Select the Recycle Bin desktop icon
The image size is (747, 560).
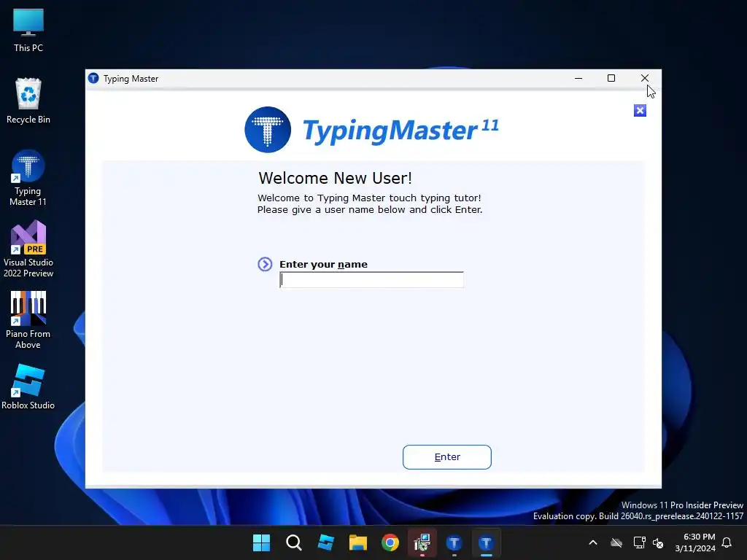(x=28, y=101)
